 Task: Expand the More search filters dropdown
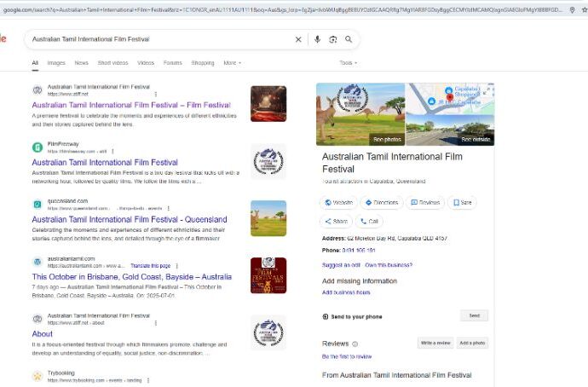tap(232, 63)
